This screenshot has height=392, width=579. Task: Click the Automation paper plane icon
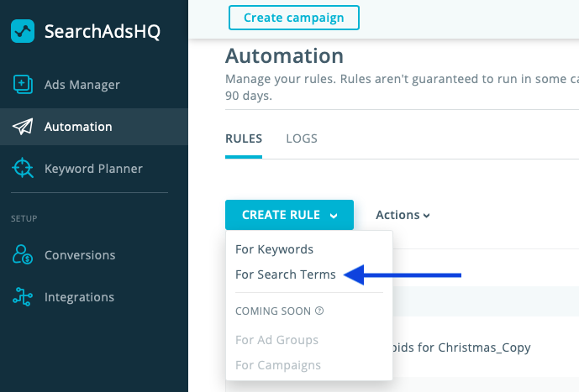23,127
